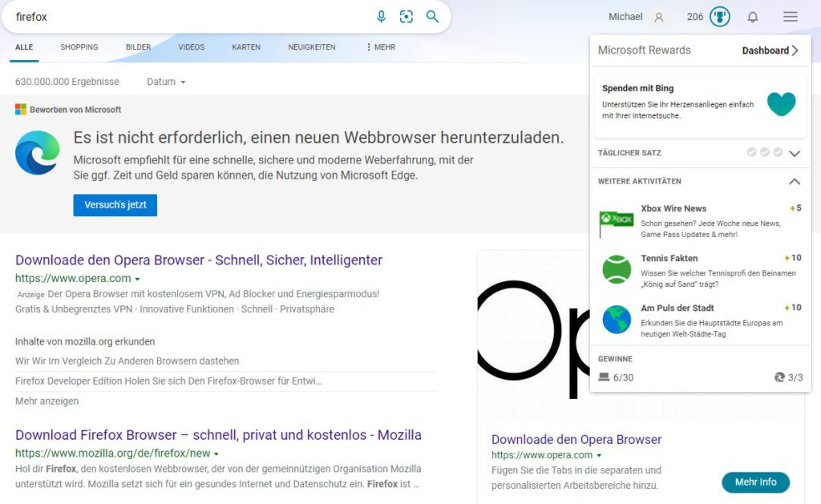Click the teal heart Spenden icon
Screen dimensions: 821x504
(x=781, y=103)
